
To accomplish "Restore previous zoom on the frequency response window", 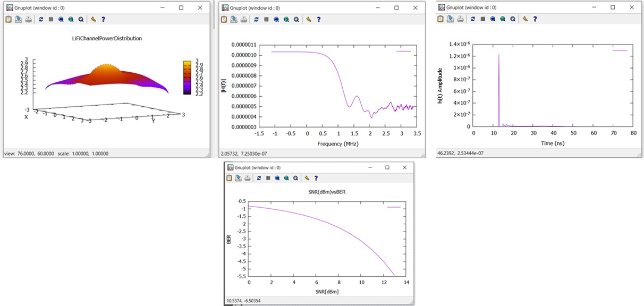I will point(276,19).
